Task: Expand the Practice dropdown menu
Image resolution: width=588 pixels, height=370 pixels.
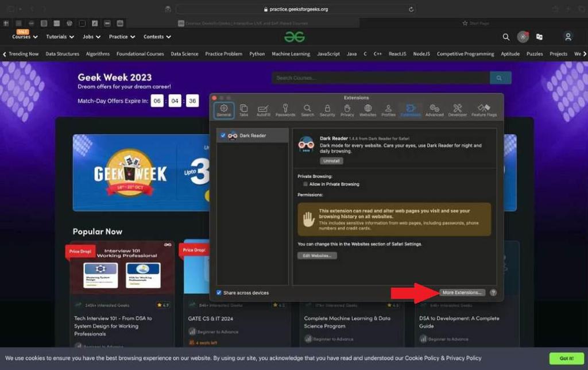Action: [122, 37]
